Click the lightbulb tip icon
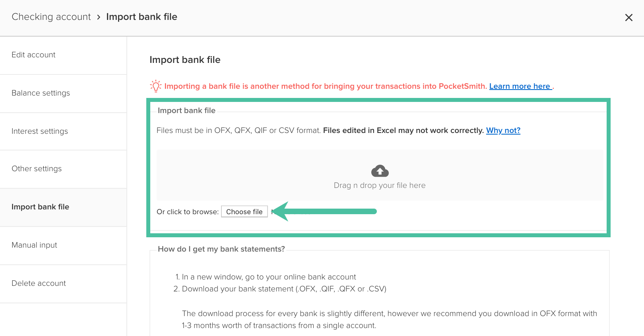This screenshot has width=644, height=336. pos(156,86)
